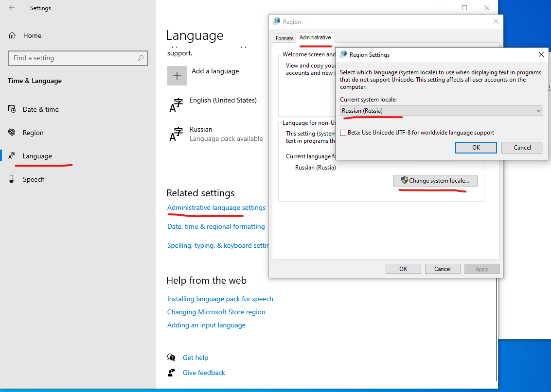Open the Home page in Settings
This screenshot has width=551, height=392.
[25, 35]
